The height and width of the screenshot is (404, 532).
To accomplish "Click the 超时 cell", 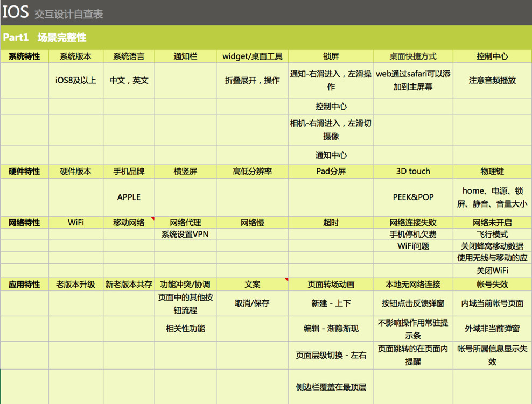I will coord(331,223).
